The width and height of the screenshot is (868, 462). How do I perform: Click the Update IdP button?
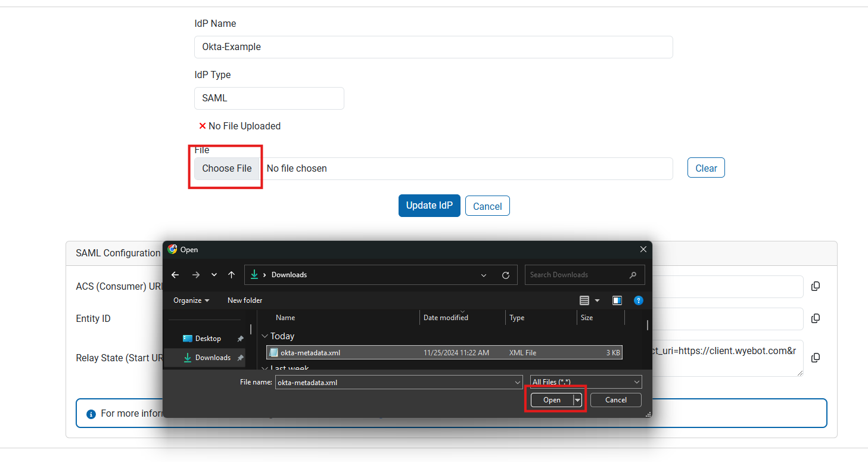(x=429, y=206)
